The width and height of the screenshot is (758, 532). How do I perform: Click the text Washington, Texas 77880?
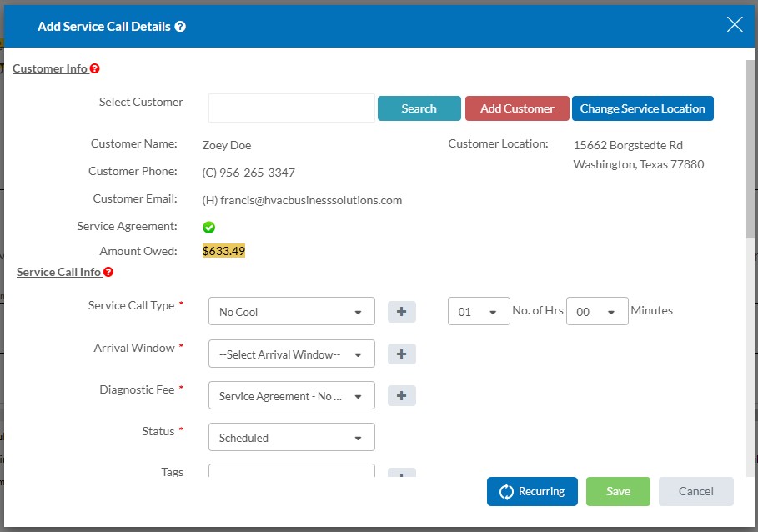[x=639, y=165]
